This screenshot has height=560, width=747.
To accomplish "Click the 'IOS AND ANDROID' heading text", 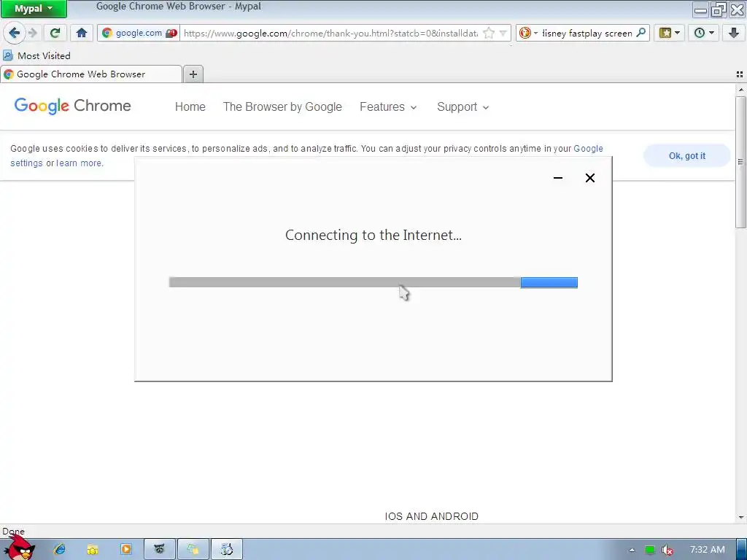I will (432, 516).
